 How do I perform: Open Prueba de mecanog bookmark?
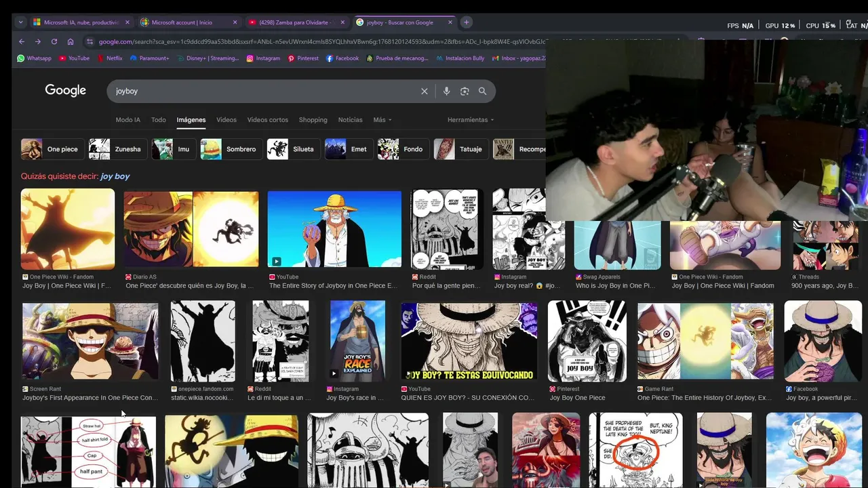(x=397, y=58)
